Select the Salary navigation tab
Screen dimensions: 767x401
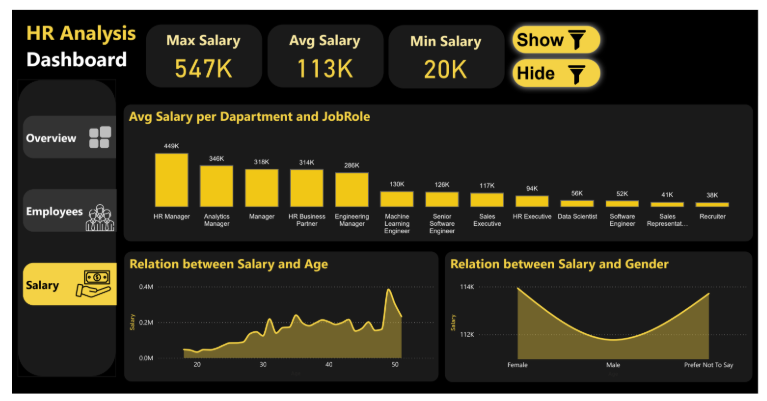(x=69, y=285)
